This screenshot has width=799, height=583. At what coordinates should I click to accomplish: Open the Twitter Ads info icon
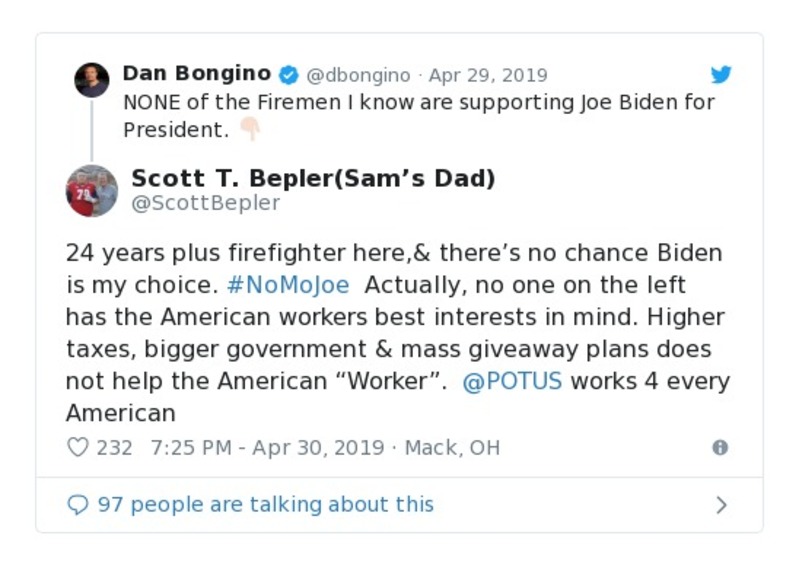(x=720, y=447)
